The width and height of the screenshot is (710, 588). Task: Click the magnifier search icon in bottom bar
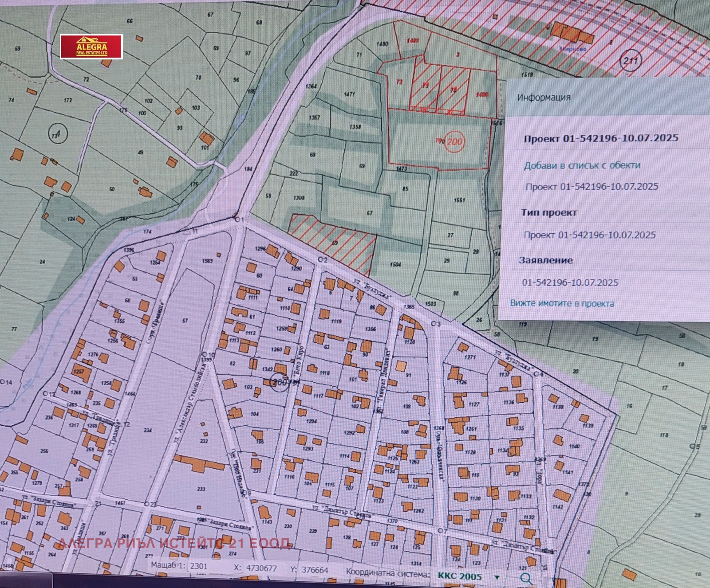(x=526, y=578)
